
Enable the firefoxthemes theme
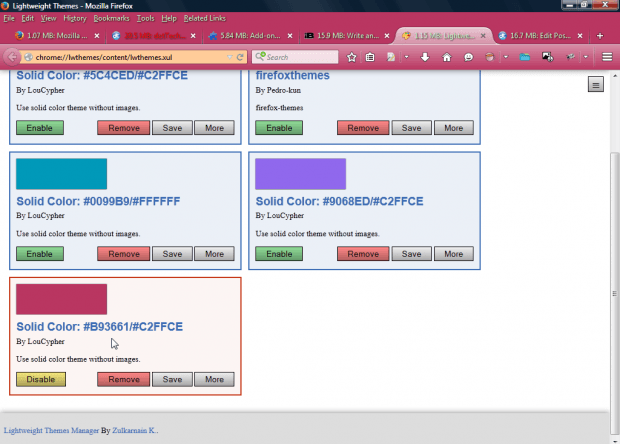point(279,128)
